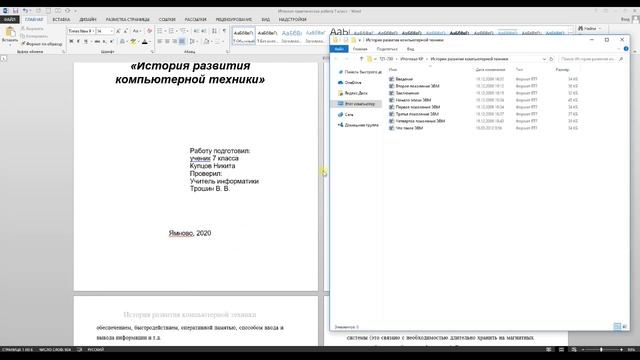Click the Refresh icon in Explorer address bar
640x360 pixels.
551,59
